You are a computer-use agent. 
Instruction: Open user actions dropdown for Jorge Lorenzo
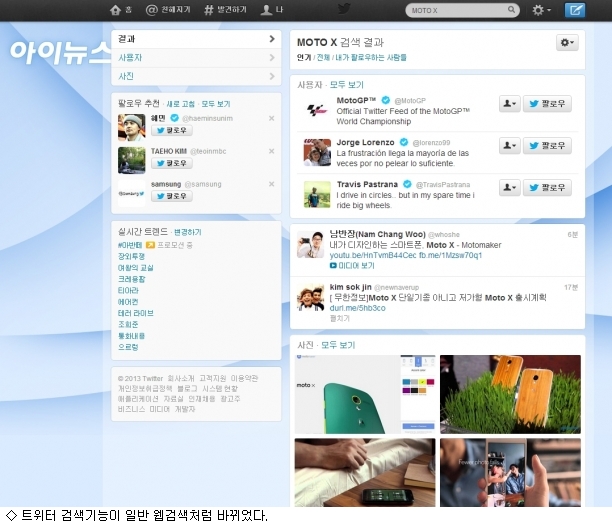510,146
